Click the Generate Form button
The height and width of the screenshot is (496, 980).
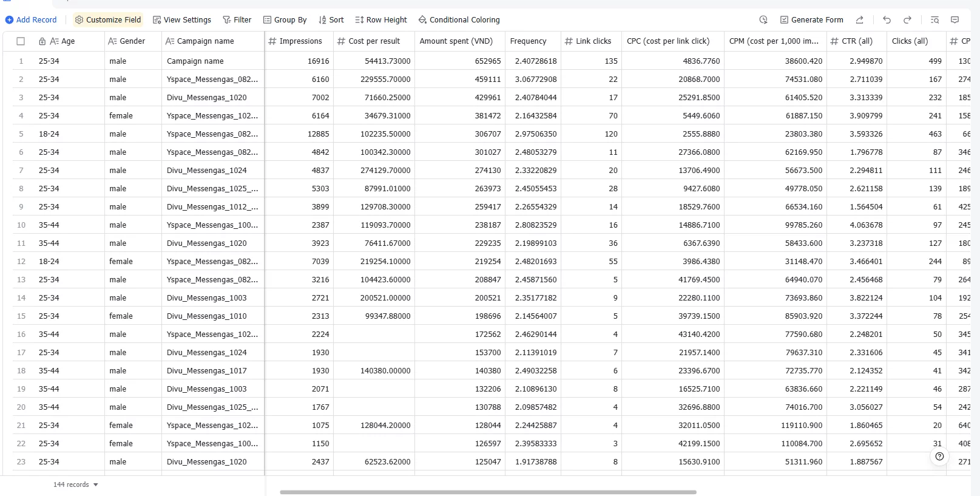pyautogui.click(x=811, y=20)
